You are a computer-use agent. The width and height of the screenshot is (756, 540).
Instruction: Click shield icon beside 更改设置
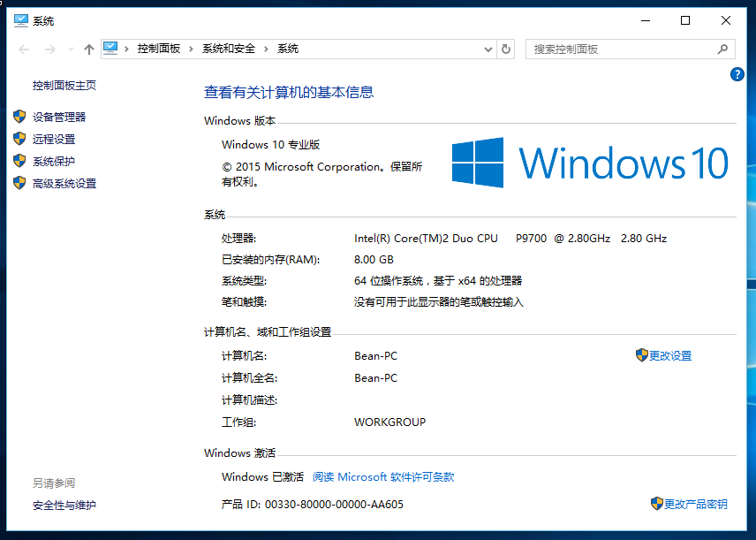pyautogui.click(x=642, y=355)
